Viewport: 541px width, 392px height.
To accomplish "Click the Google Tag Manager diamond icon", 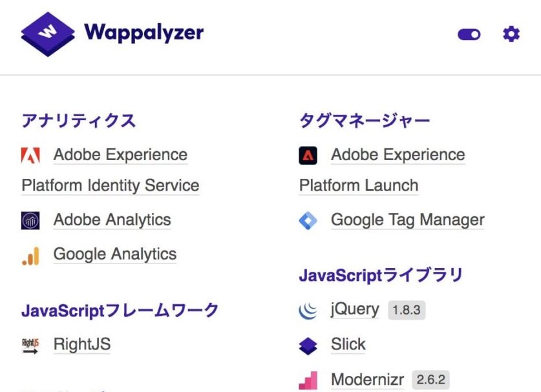I will (x=308, y=221).
